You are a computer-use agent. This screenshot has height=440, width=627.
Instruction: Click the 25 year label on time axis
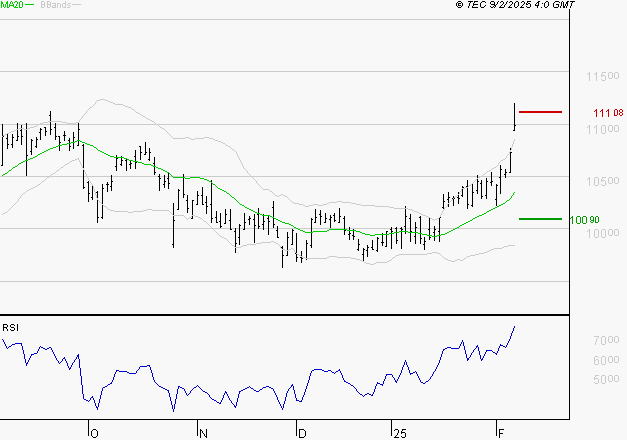coord(399,433)
